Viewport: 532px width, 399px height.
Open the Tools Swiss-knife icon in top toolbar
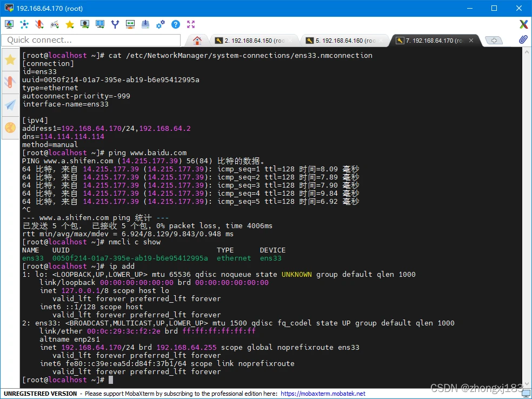click(39, 24)
